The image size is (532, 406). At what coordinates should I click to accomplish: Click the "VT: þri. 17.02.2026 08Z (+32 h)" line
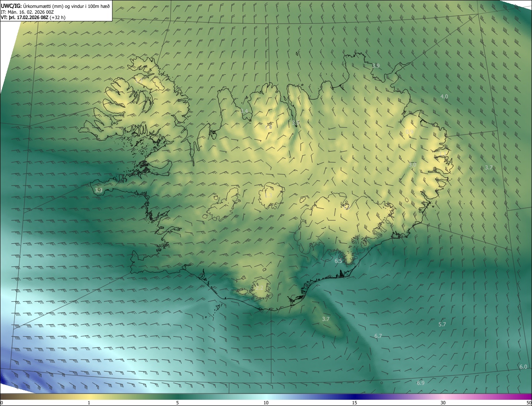pos(33,17)
